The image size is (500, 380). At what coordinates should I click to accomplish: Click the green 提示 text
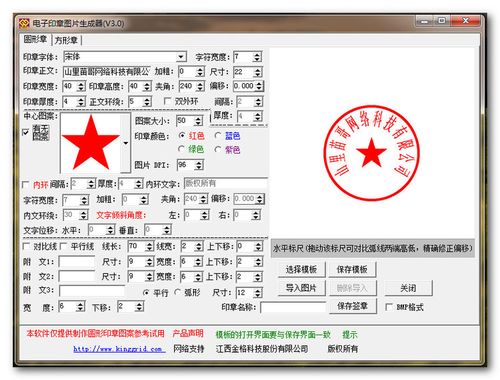click(x=350, y=334)
